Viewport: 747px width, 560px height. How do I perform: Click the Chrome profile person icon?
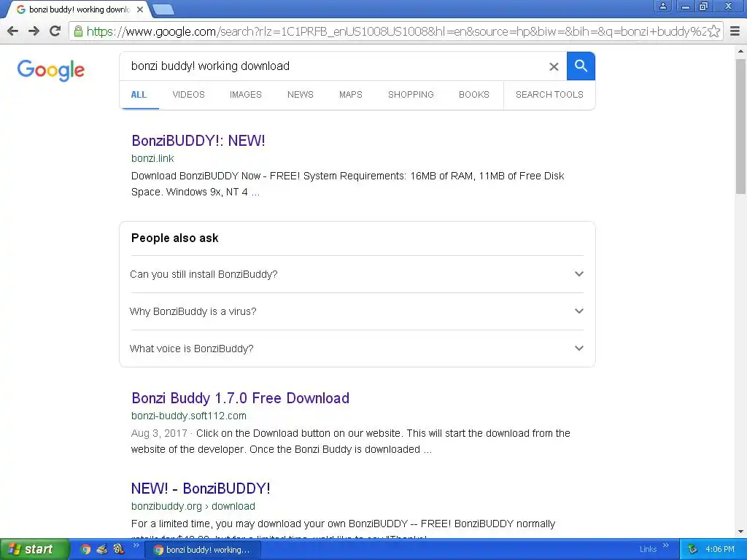tap(662, 6)
